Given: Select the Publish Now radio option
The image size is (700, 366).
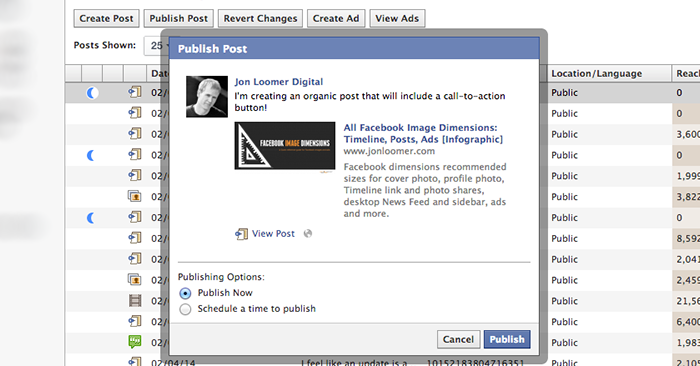Looking at the screenshot, I should 185,293.
